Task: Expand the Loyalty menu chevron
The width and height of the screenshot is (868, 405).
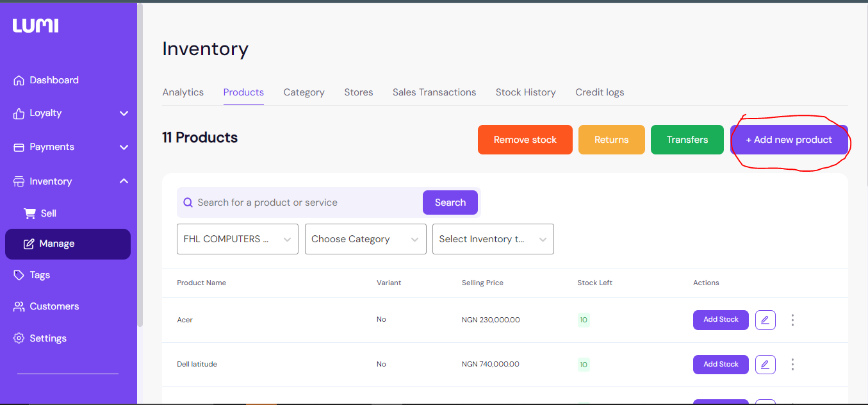Action: [124, 113]
